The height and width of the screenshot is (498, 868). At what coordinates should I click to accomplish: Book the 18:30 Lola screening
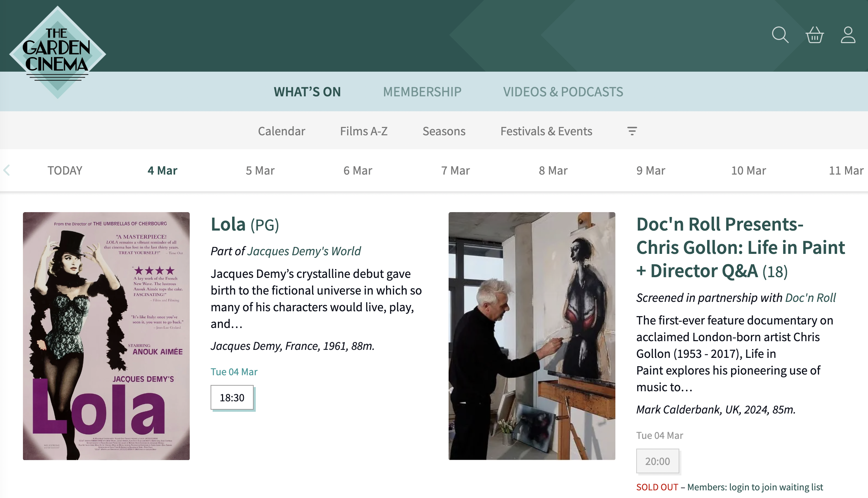point(232,397)
